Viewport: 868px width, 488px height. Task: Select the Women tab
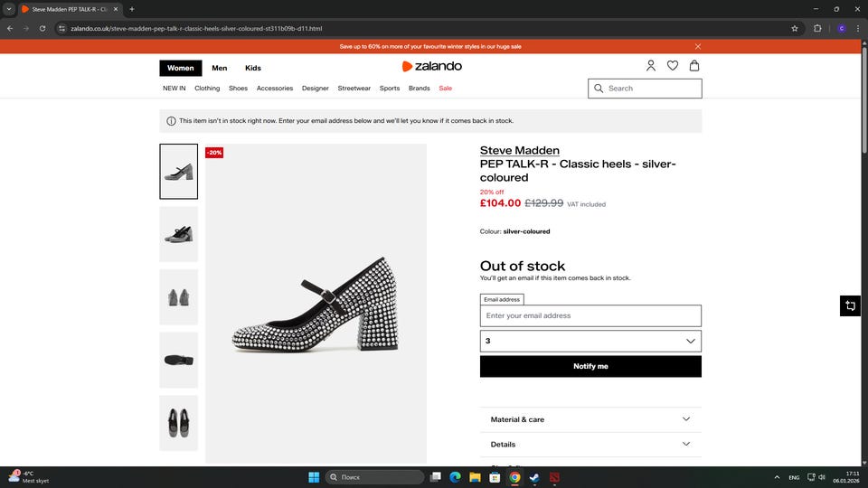pos(181,68)
